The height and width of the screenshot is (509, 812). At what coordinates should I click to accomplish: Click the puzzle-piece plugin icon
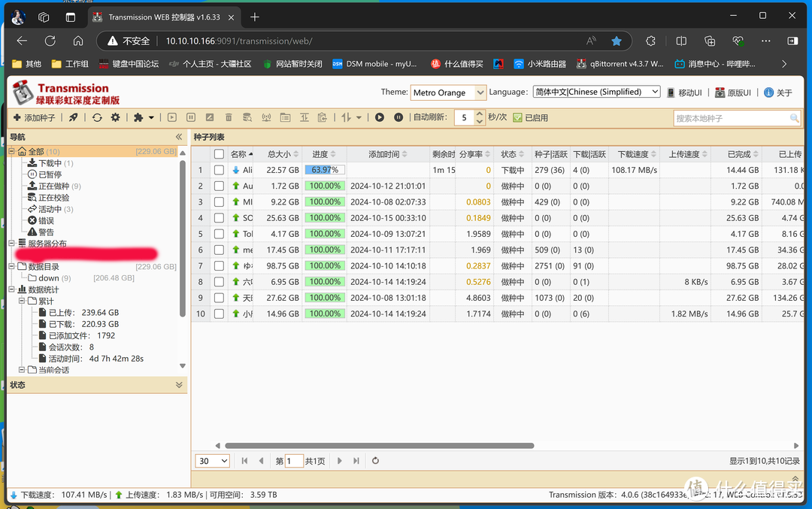coord(138,117)
